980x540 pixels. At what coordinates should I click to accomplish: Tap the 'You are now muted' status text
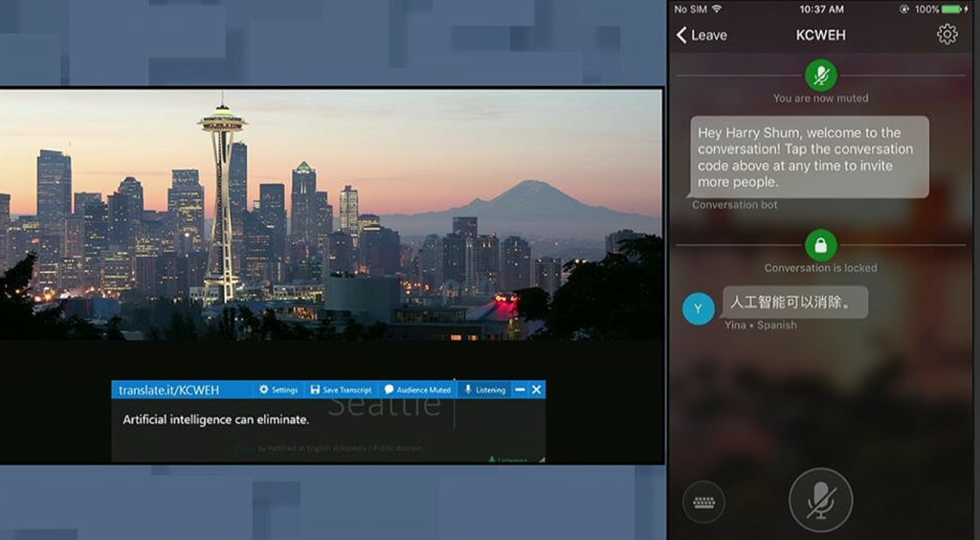[x=820, y=98]
